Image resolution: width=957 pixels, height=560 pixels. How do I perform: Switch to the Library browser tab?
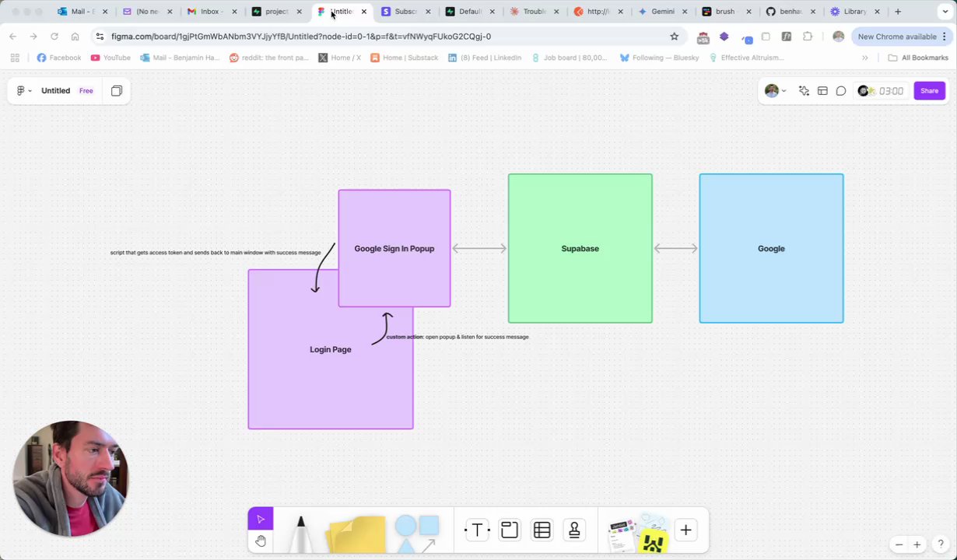[854, 12]
